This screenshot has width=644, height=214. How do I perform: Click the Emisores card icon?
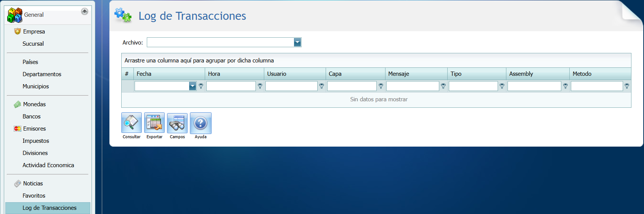pyautogui.click(x=18, y=129)
